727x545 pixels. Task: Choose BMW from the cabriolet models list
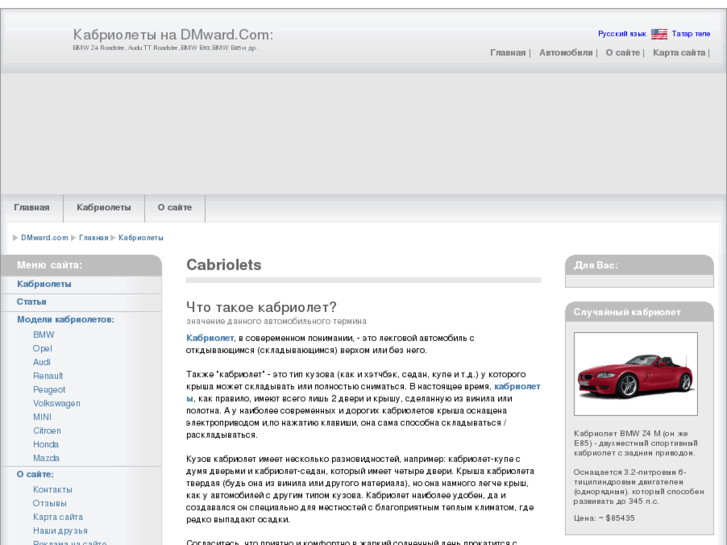tap(43, 335)
